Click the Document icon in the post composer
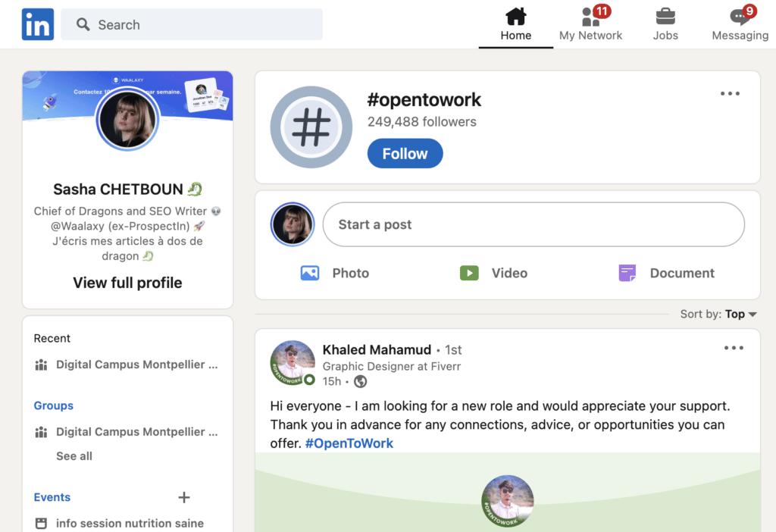776x532 pixels. coord(627,272)
